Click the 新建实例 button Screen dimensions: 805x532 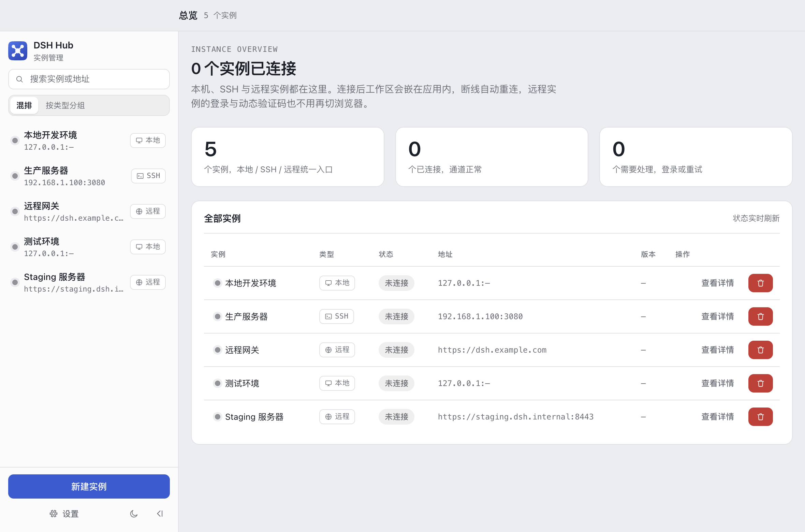point(89,487)
